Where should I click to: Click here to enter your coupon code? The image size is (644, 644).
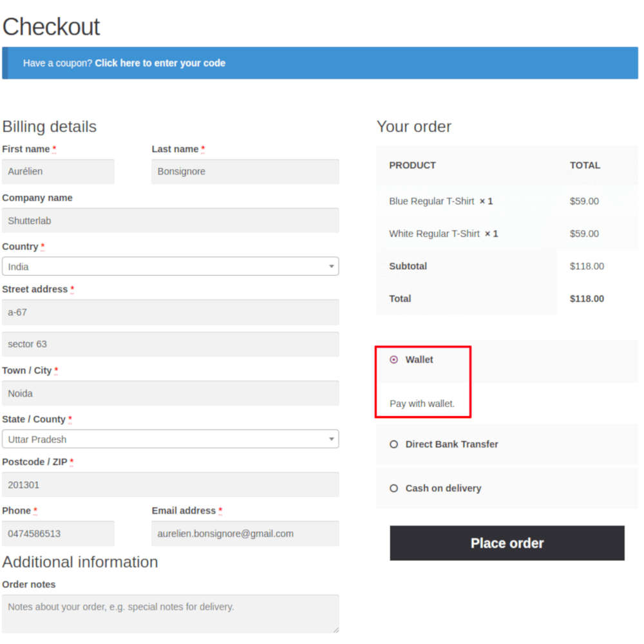click(x=160, y=62)
